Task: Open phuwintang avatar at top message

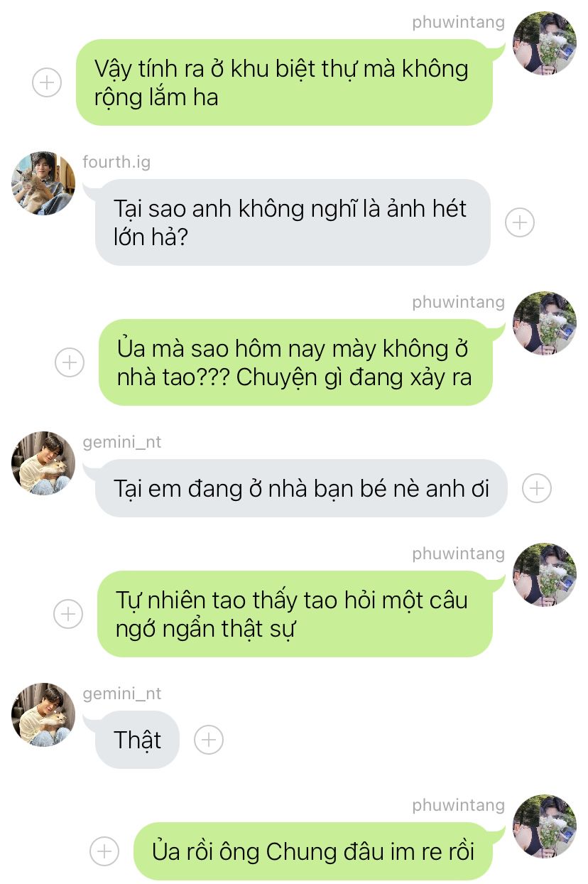Action: (x=544, y=43)
